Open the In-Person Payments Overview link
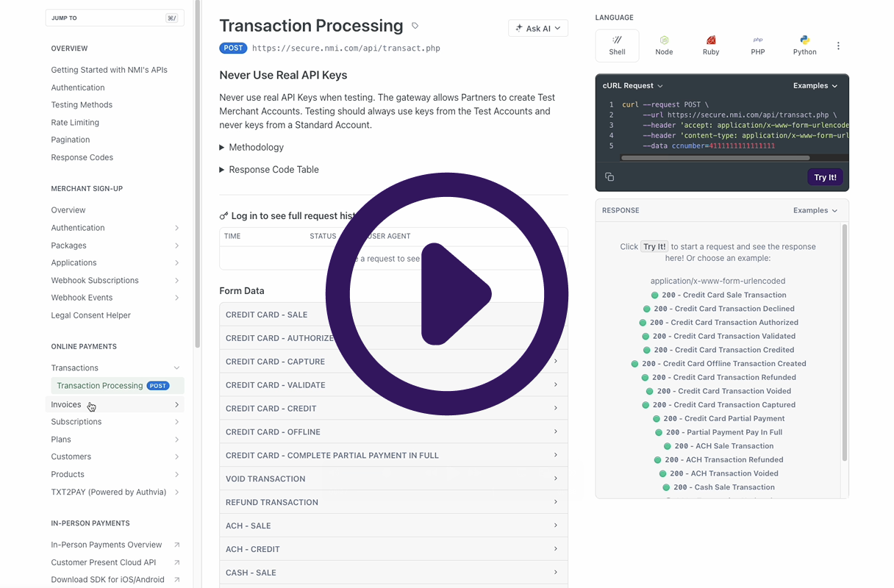This screenshot has height=588, width=894. pyautogui.click(x=107, y=545)
